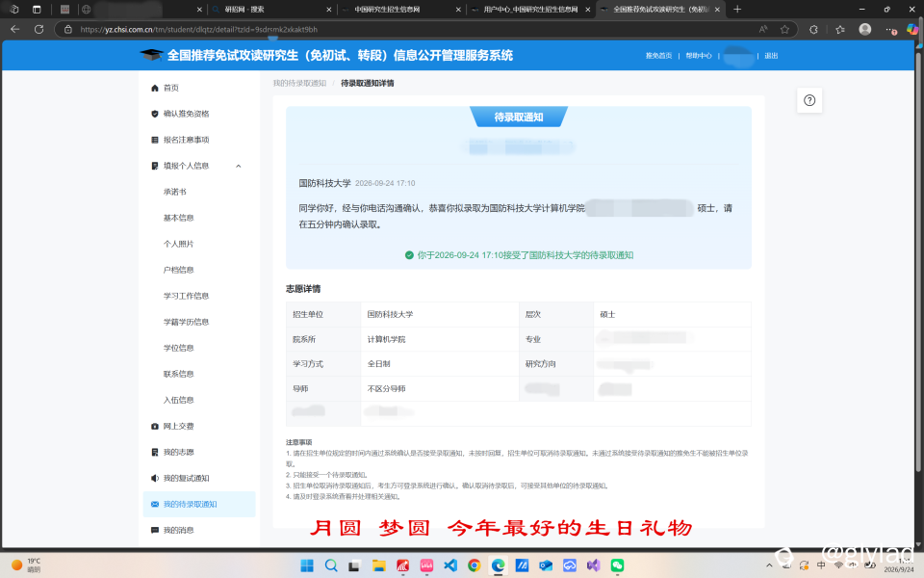Screen dimensions: 924x578
Task: Refresh the page with reload icon
Action: [38, 29]
